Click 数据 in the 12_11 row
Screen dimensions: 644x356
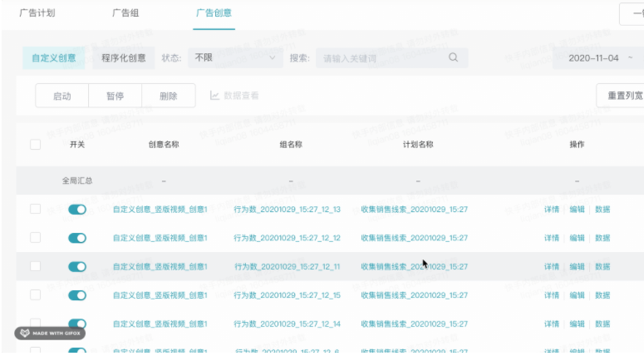602,266
